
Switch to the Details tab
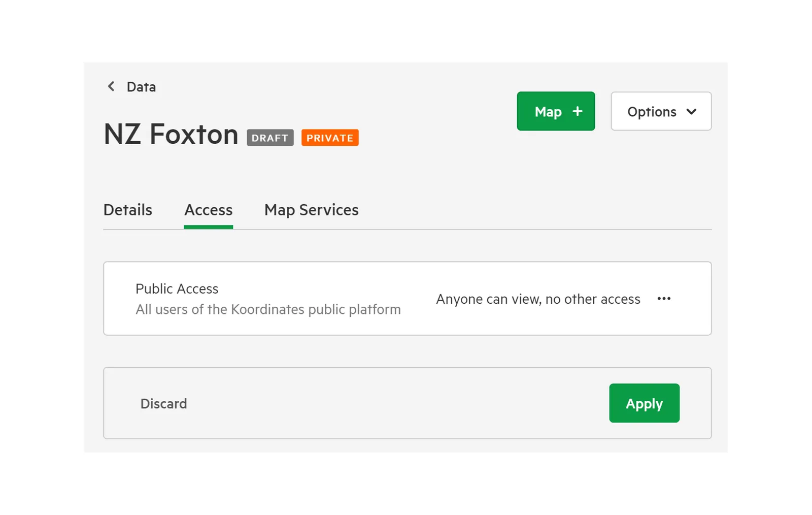click(x=128, y=210)
